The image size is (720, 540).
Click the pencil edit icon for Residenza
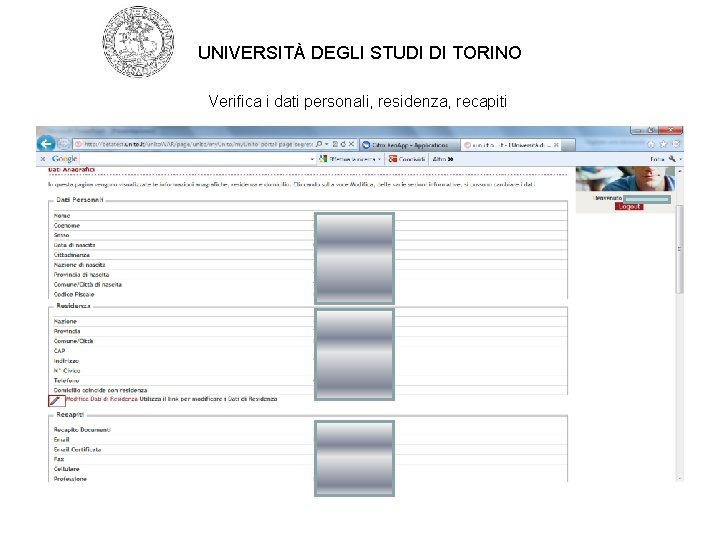pos(55,401)
